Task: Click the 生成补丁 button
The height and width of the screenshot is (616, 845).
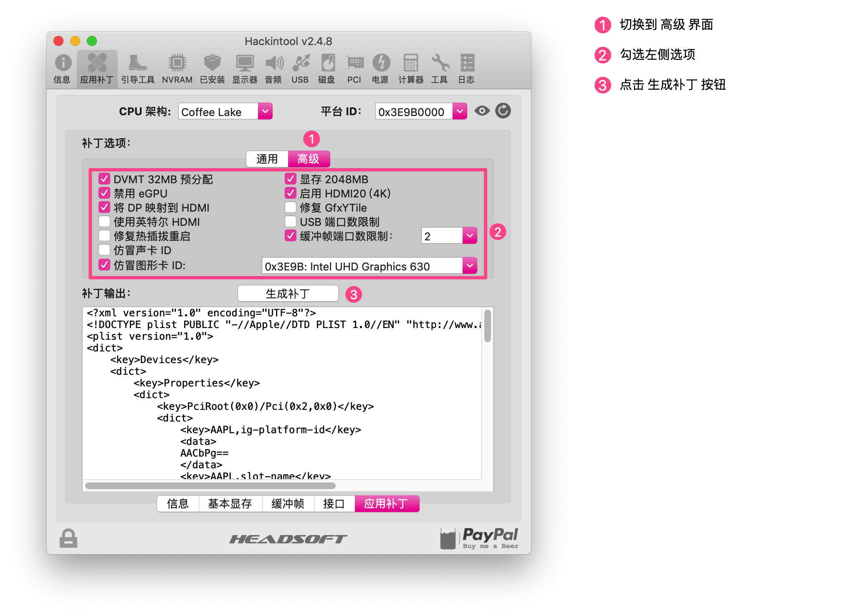Action: pos(288,293)
